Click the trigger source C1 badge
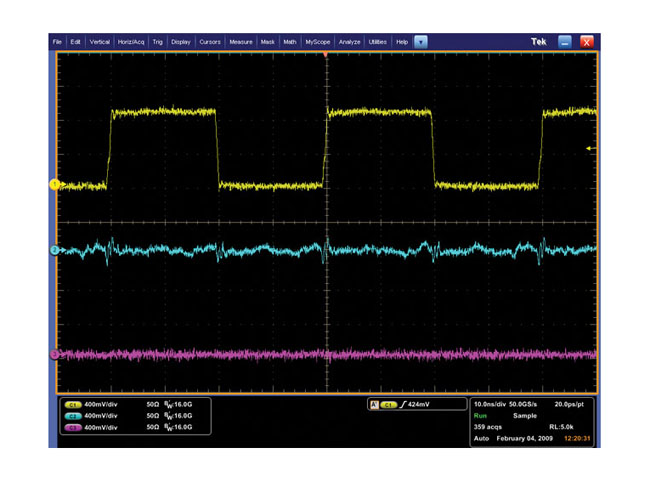Viewport: 650px width, 482px height. (388, 404)
